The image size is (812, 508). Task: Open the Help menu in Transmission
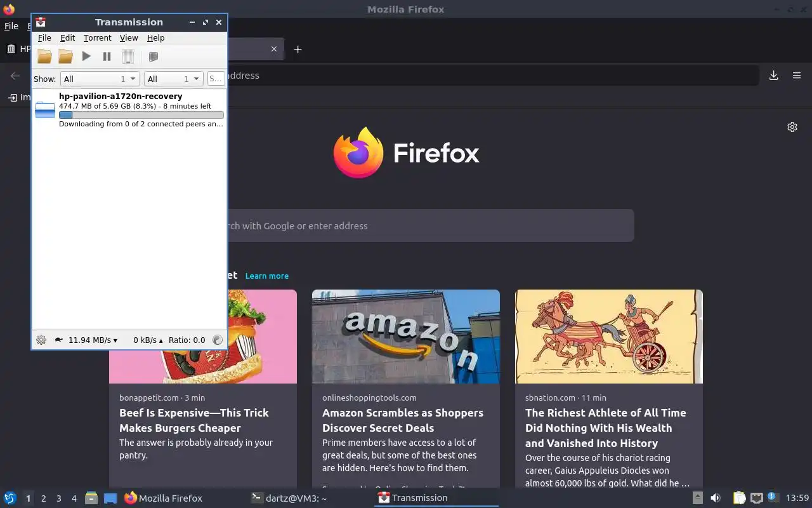155,38
